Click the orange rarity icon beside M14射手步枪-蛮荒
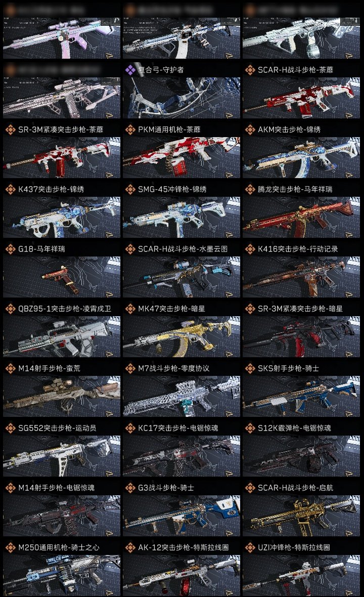 click(x=11, y=368)
